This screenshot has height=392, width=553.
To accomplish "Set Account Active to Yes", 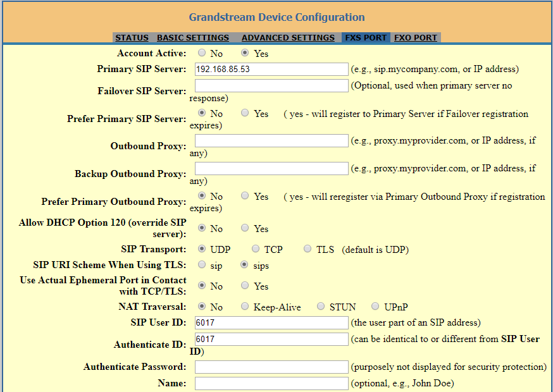I will click(x=245, y=53).
